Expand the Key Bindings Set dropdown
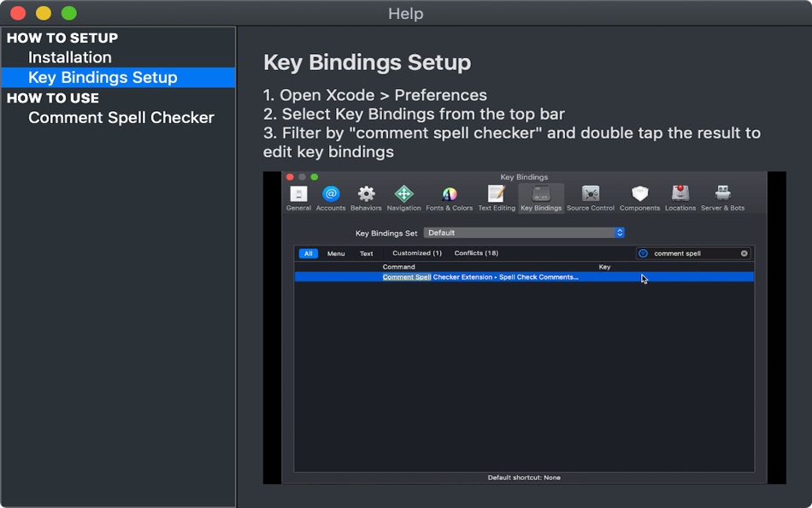The image size is (812, 508). point(524,233)
